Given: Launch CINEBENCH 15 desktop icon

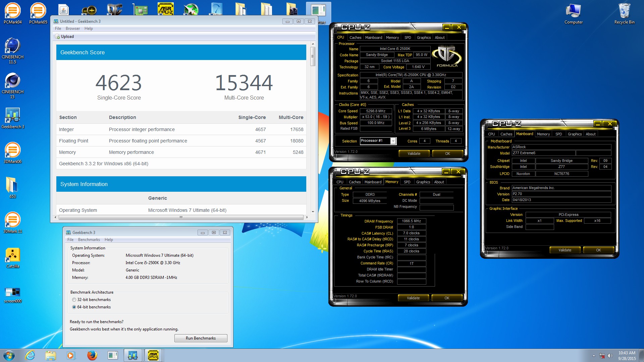Looking at the screenshot, I should click(x=13, y=85).
